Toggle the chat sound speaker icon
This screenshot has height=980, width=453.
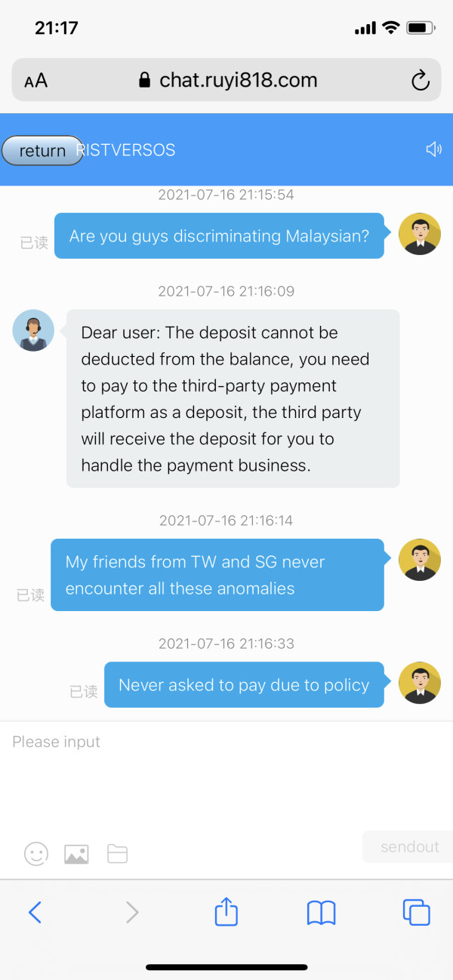(x=433, y=149)
